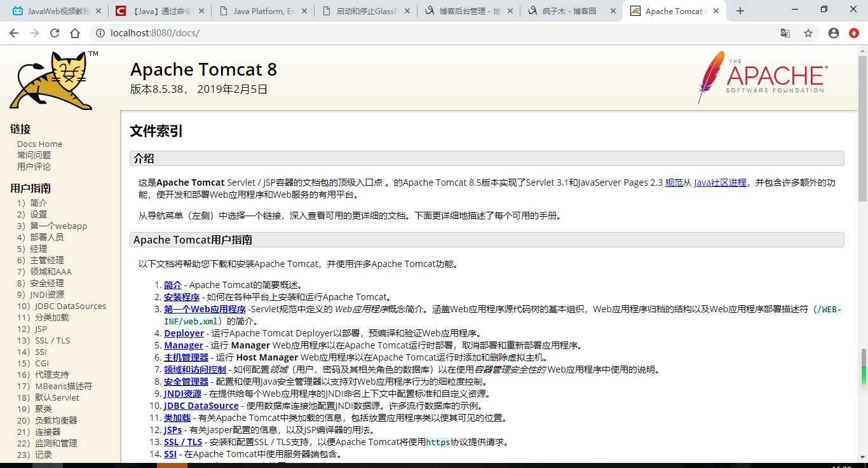
Task: Open sidebar item 10) JDBC DataSources
Action: [62, 306]
